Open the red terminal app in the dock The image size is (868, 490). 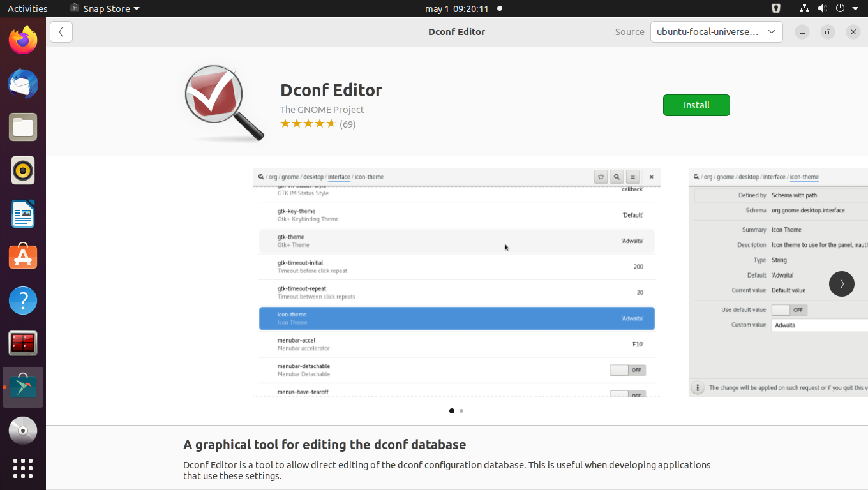tap(23, 344)
